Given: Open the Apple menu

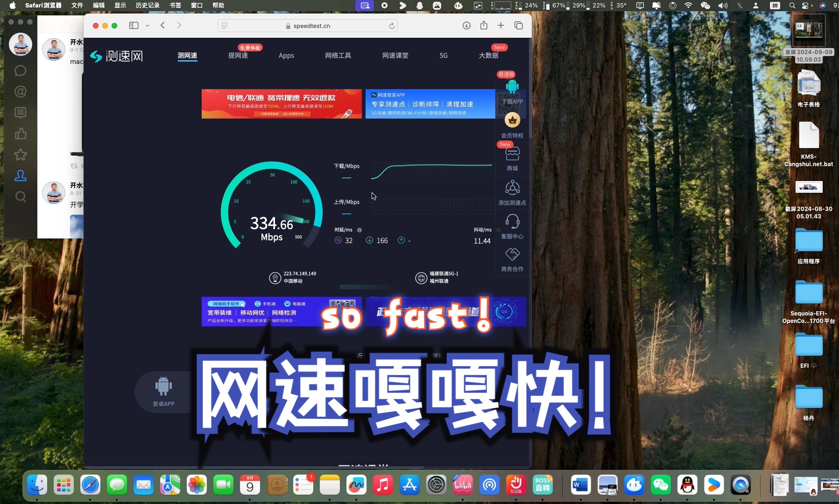Looking at the screenshot, I should (13, 5).
